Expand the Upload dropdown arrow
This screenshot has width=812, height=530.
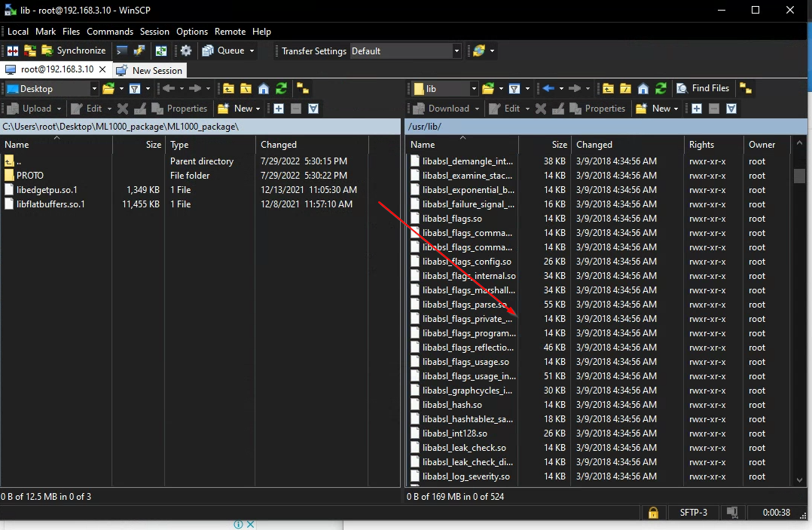click(59, 109)
